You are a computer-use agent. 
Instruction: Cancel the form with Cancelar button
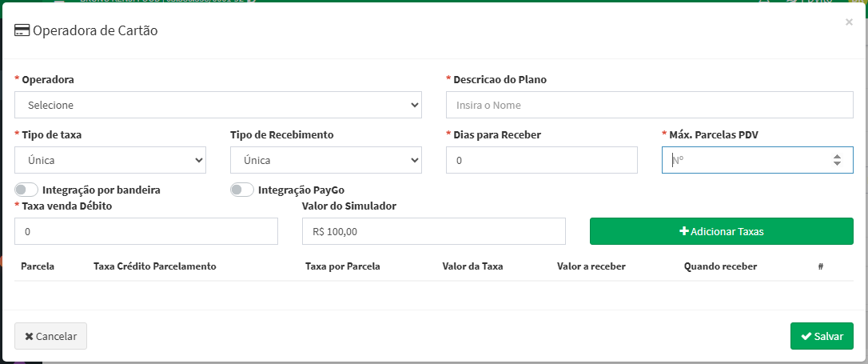50,336
